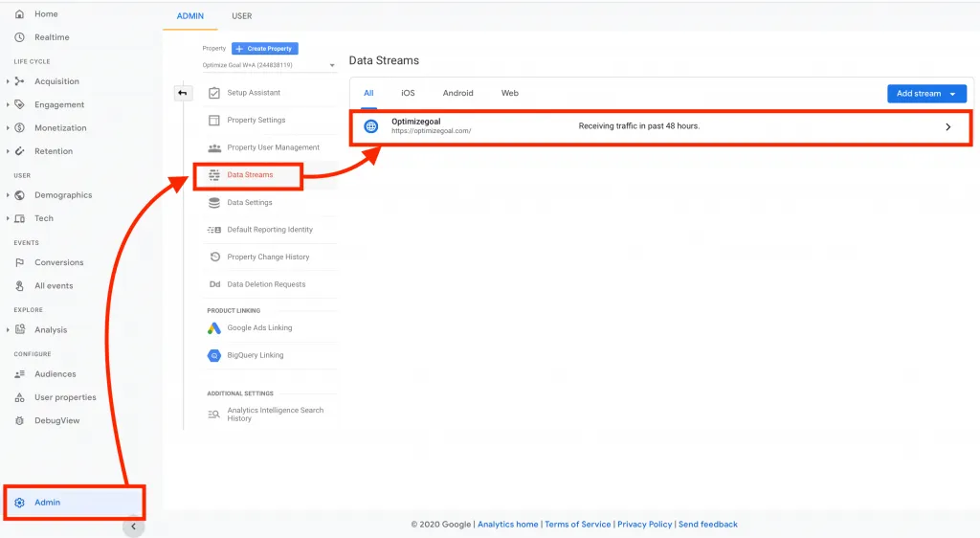The image size is (980, 538).
Task: Expand the Analysis section arrow
Action: tap(8, 329)
